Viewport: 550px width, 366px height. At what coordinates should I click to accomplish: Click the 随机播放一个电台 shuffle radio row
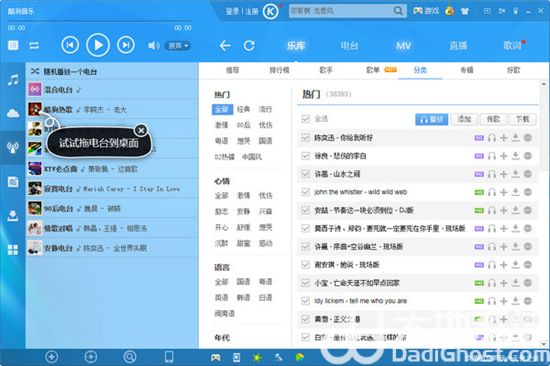[112, 72]
